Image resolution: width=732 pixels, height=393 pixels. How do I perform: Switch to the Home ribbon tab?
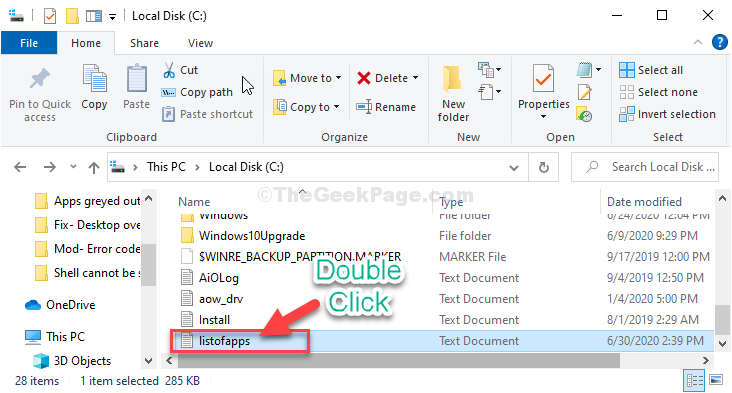86,43
